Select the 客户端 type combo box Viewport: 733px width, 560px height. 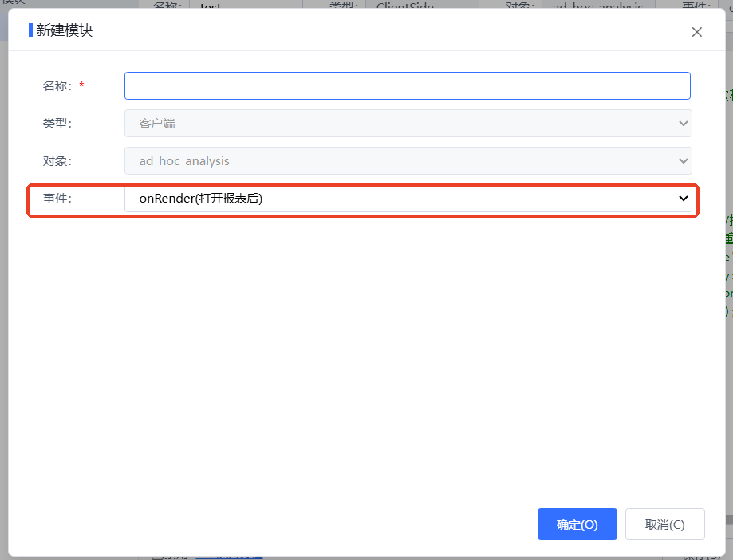[408, 124]
